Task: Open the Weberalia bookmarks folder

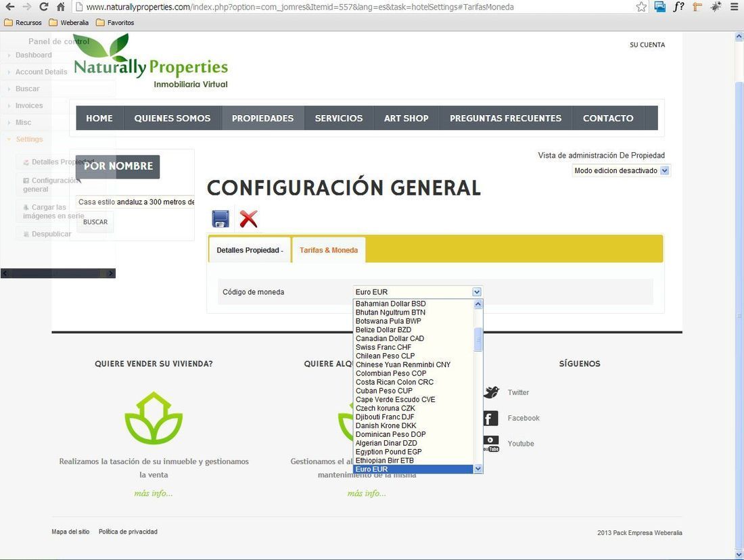Action: click(x=69, y=22)
